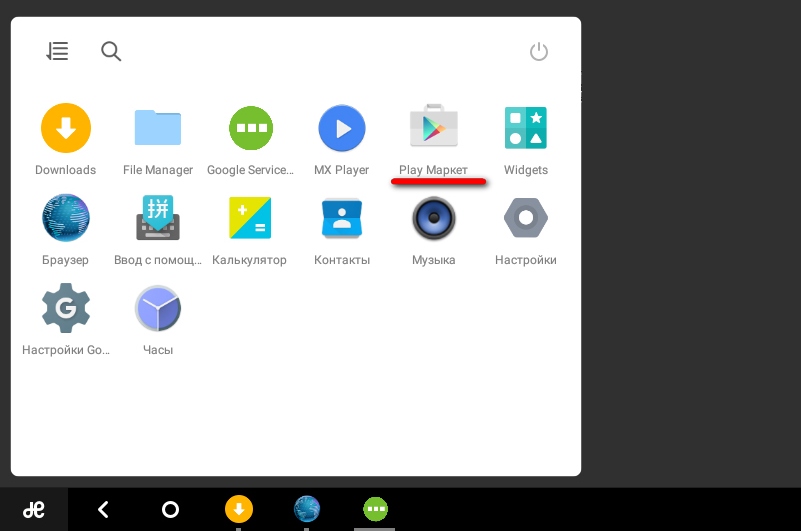Open Настройки Google app
The height and width of the screenshot is (531, 801).
(66, 308)
